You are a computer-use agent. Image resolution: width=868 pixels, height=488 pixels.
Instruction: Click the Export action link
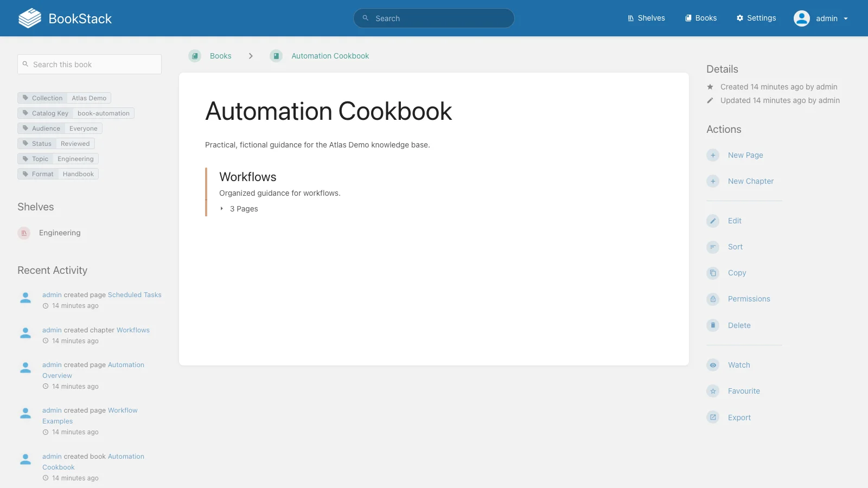point(739,418)
